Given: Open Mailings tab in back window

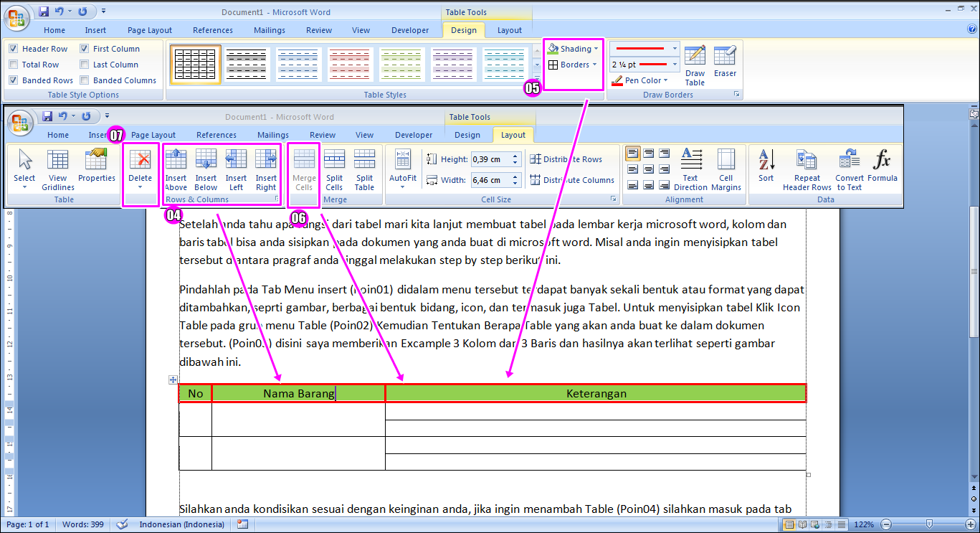Looking at the screenshot, I should 270,30.
